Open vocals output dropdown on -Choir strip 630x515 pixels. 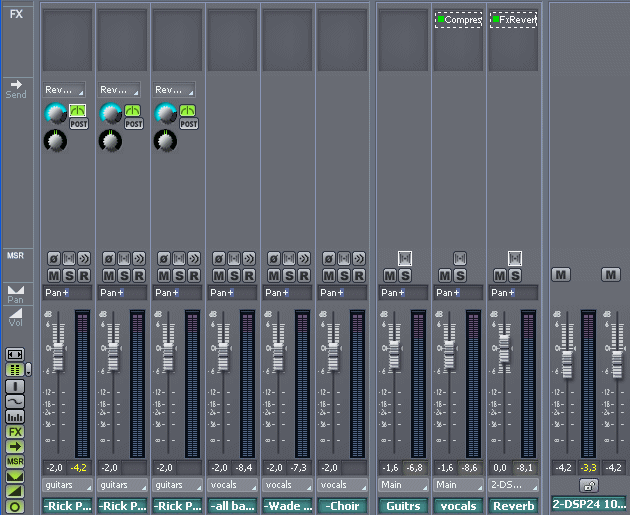(x=342, y=485)
